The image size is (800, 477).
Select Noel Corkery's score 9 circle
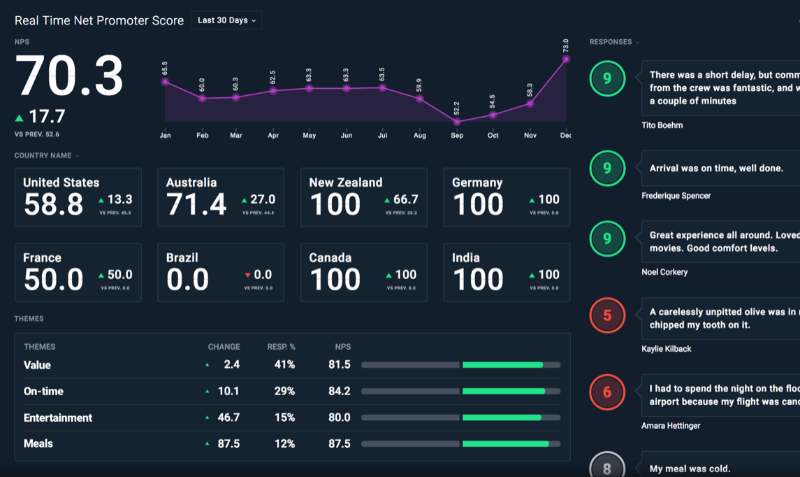(607, 240)
